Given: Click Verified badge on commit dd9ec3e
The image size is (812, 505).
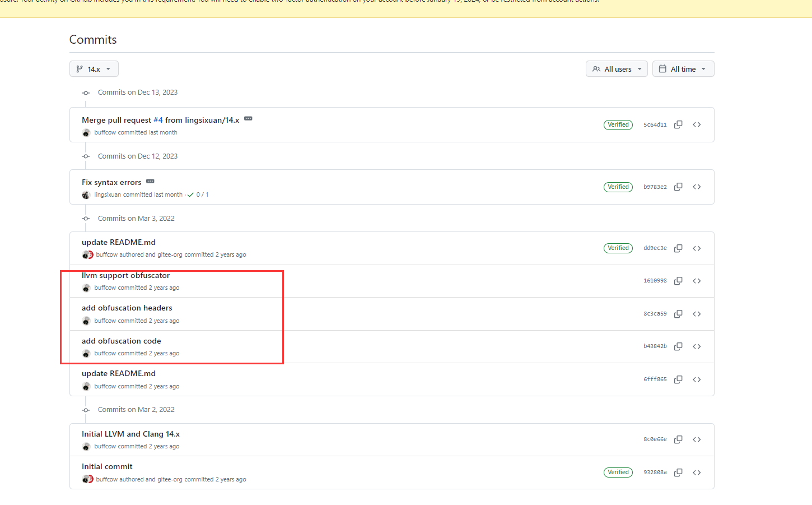Looking at the screenshot, I should tap(618, 248).
